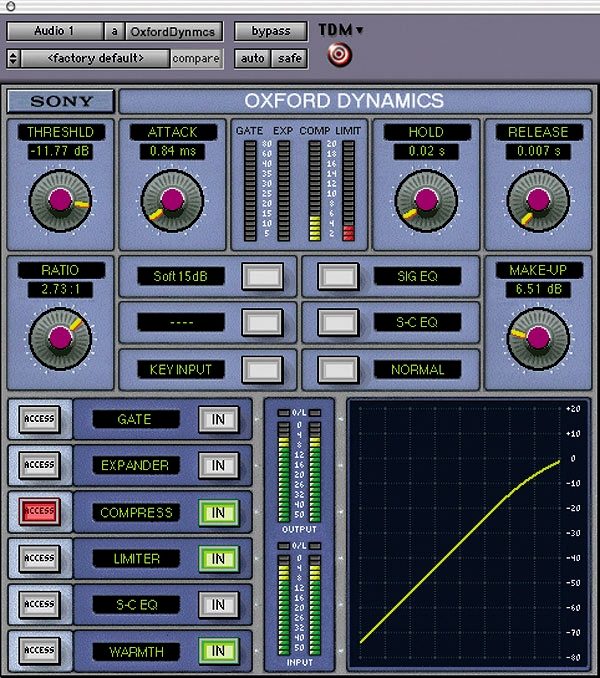
Task: Click the ATTACK value 0.84 ms field
Action: click(172, 151)
